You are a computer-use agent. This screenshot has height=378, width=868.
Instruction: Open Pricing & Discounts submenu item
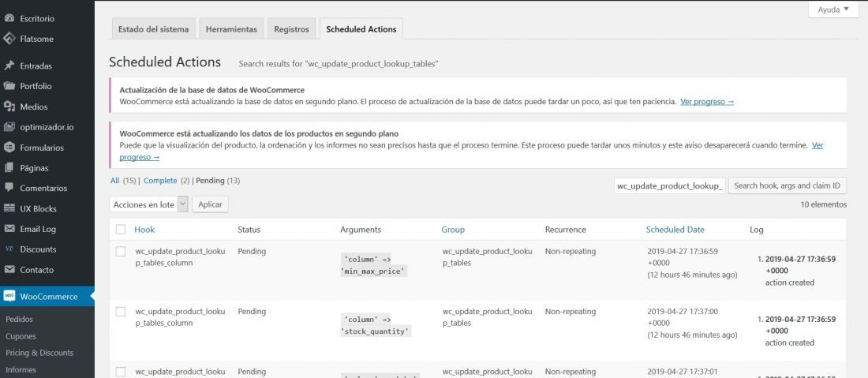coord(39,353)
